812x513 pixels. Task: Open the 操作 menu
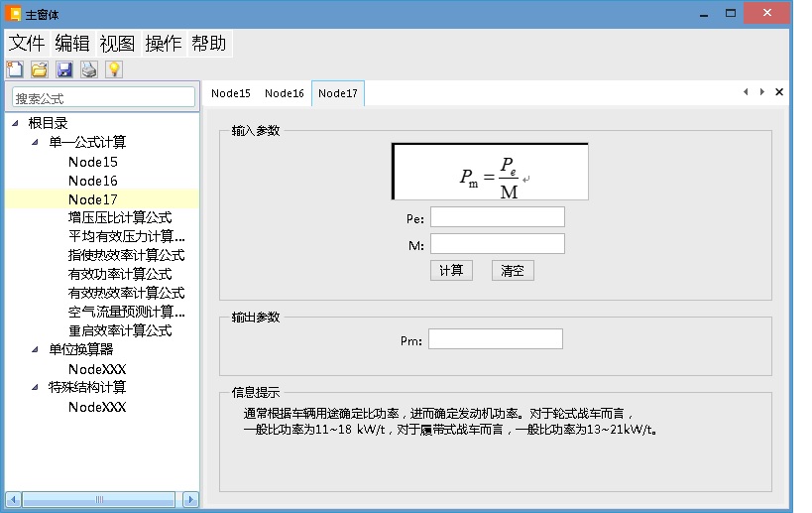(164, 43)
